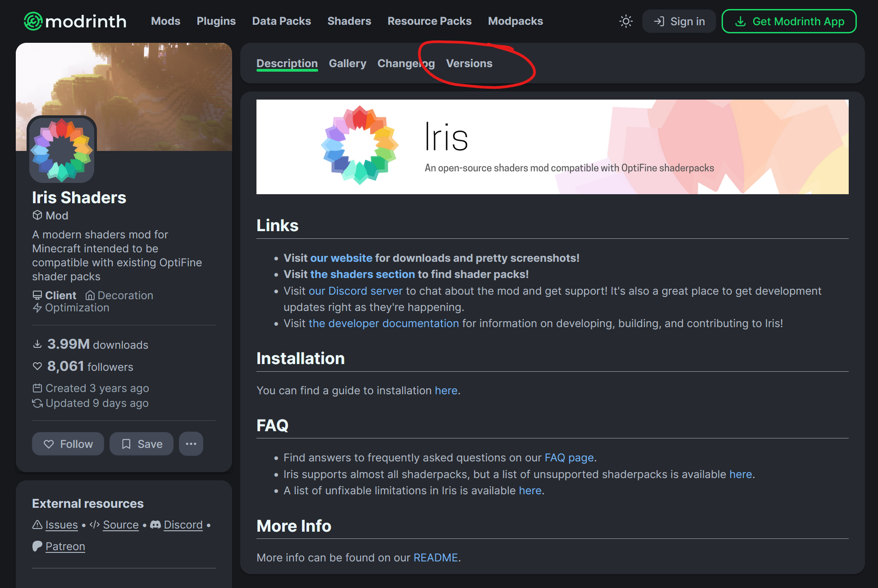This screenshot has height=588, width=878.
Task: Click the Client category tag
Action: pyautogui.click(x=55, y=296)
